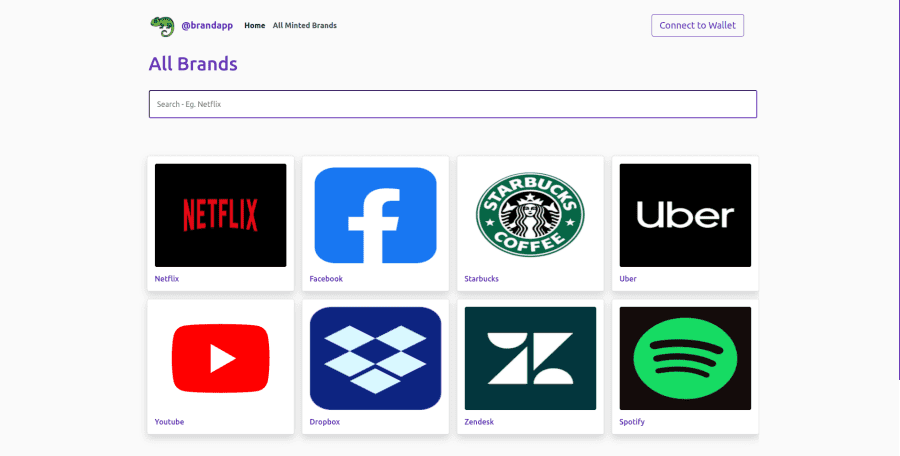
Task: Open the Spotify logo thumbnail
Action: pos(685,358)
